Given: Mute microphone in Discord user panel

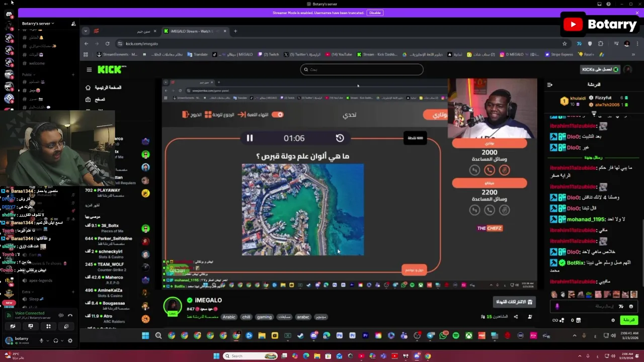Looking at the screenshot, I should click(42, 340).
